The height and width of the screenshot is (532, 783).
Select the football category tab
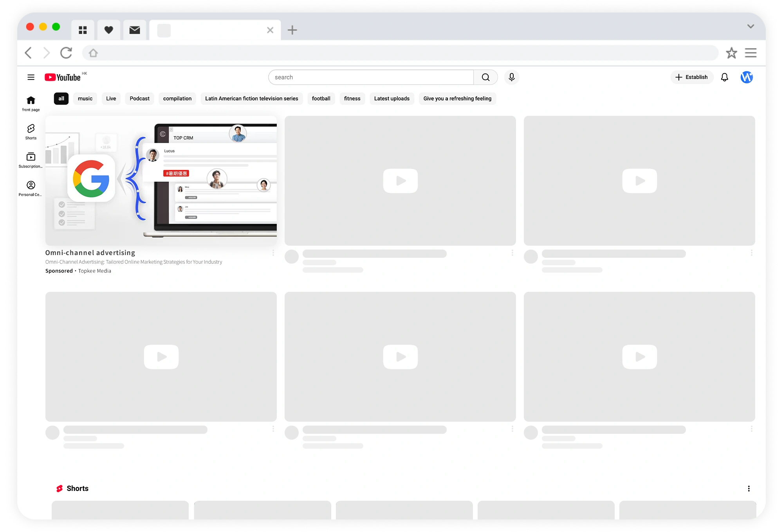[x=321, y=99]
